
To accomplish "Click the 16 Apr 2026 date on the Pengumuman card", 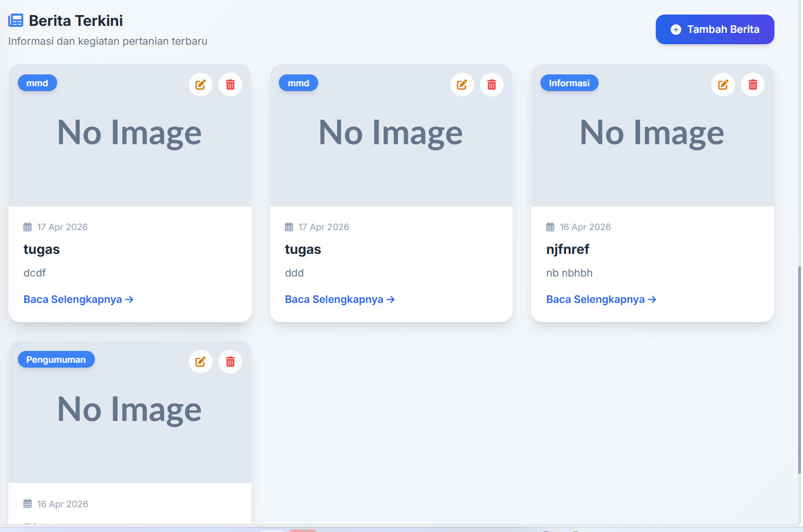I will click(x=63, y=504).
